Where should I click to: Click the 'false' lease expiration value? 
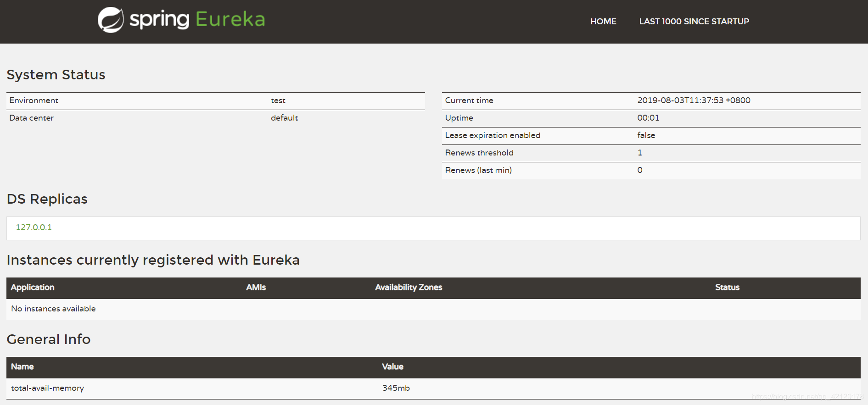pos(646,135)
